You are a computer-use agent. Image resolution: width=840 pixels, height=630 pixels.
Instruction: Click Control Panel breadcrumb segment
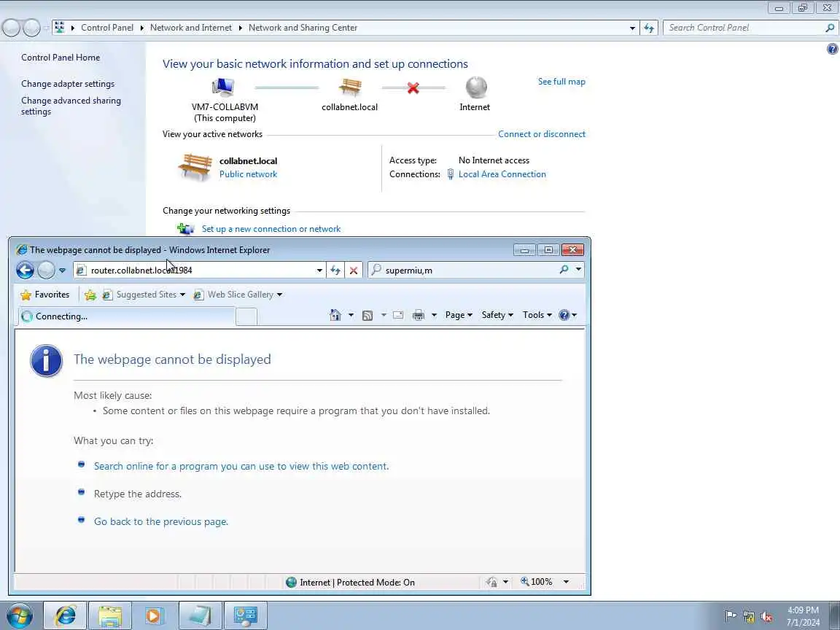tap(107, 27)
